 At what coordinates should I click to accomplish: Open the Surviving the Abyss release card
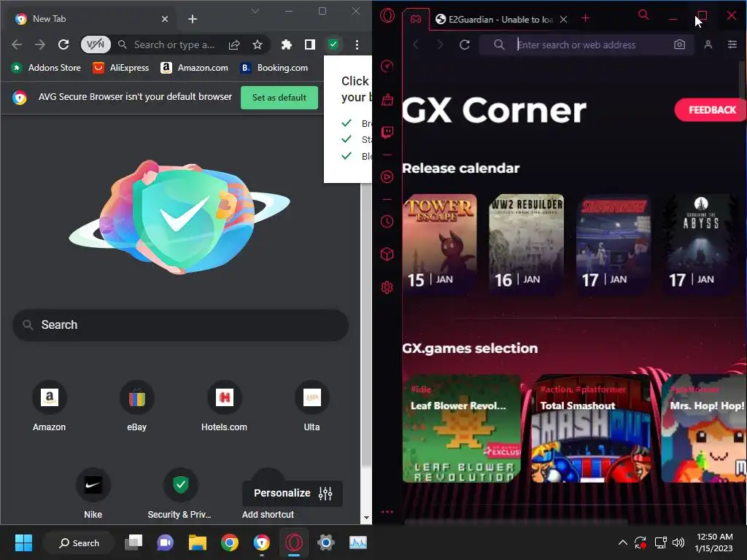click(x=700, y=244)
